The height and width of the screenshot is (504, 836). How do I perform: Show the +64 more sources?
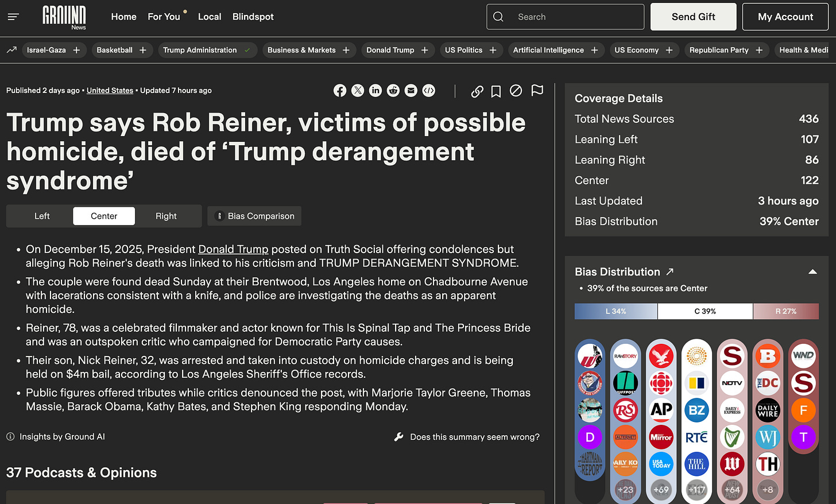732,490
